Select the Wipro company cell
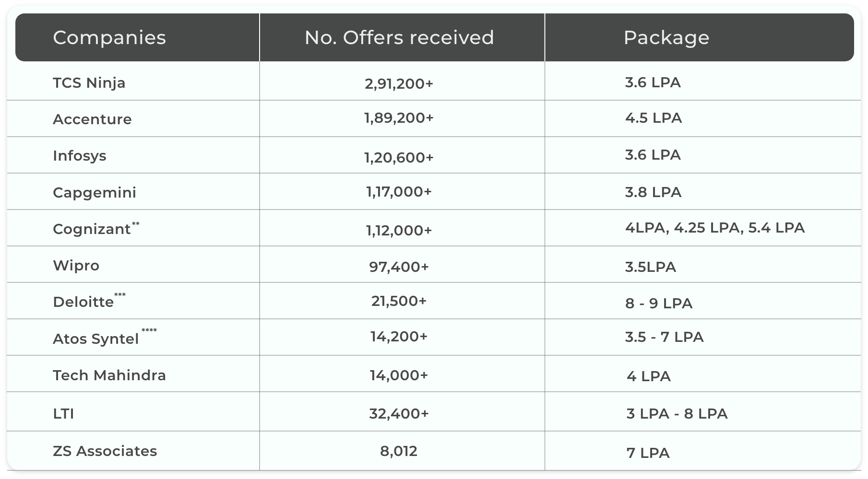Viewport: 868px width, 479px height. [x=76, y=266]
